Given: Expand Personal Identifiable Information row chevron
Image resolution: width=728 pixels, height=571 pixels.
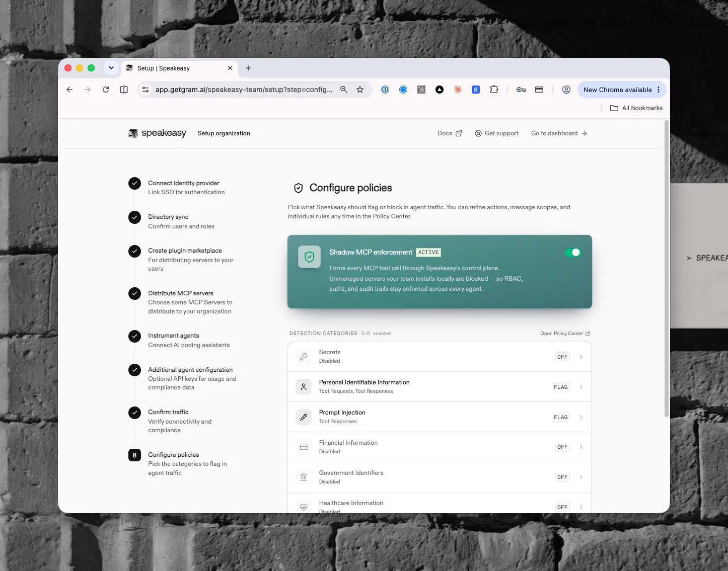Looking at the screenshot, I should [581, 387].
